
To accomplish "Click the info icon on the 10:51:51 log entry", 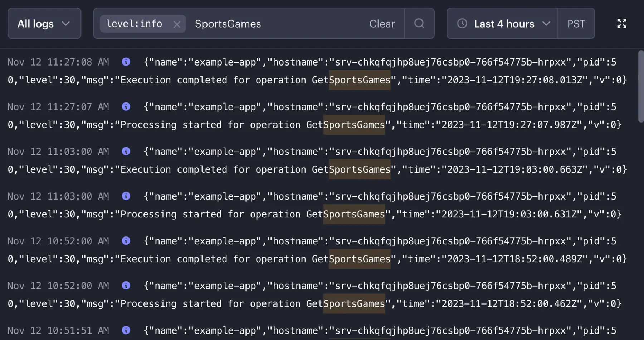I will [x=126, y=330].
